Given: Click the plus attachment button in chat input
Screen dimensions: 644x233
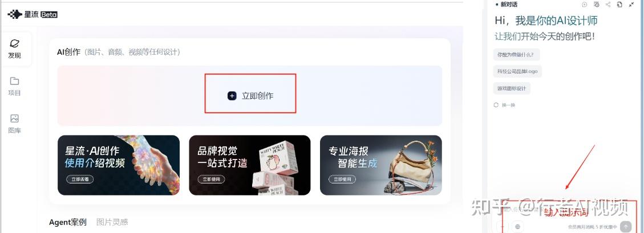Looking at the screenshot, I should [503, 226].
